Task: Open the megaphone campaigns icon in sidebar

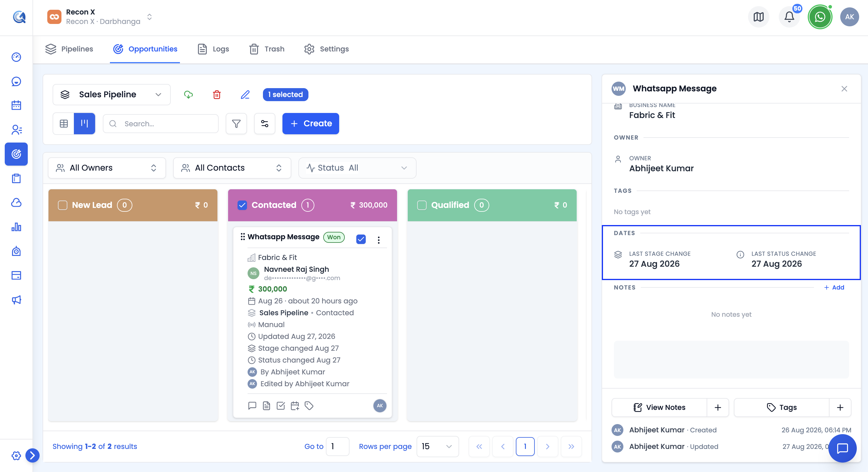Action: coord(16,300)
